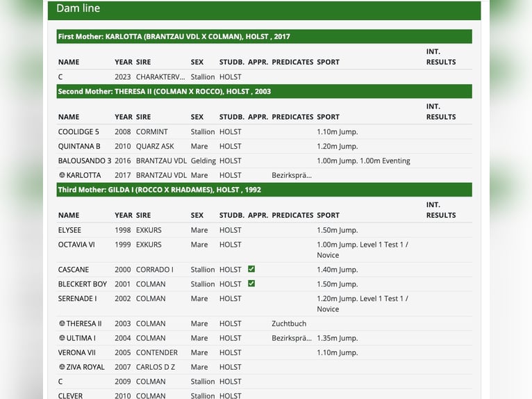Open the COOLIDGE 5 horse entry
Viewport: 532px width, 399px height.
pos(78,131)
